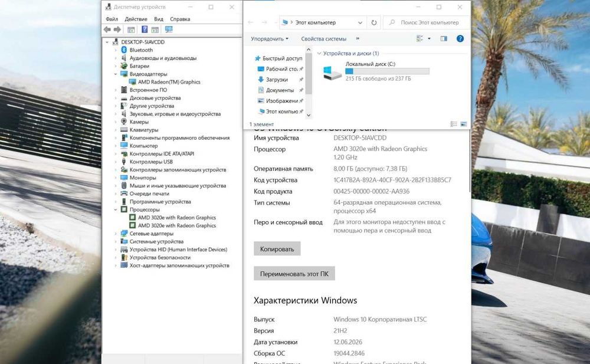Image resolution: width=590 pixels, height=364 pixels.
Task: Click Refresh button in Explorer address bar
Action: [x=373, y=22]
